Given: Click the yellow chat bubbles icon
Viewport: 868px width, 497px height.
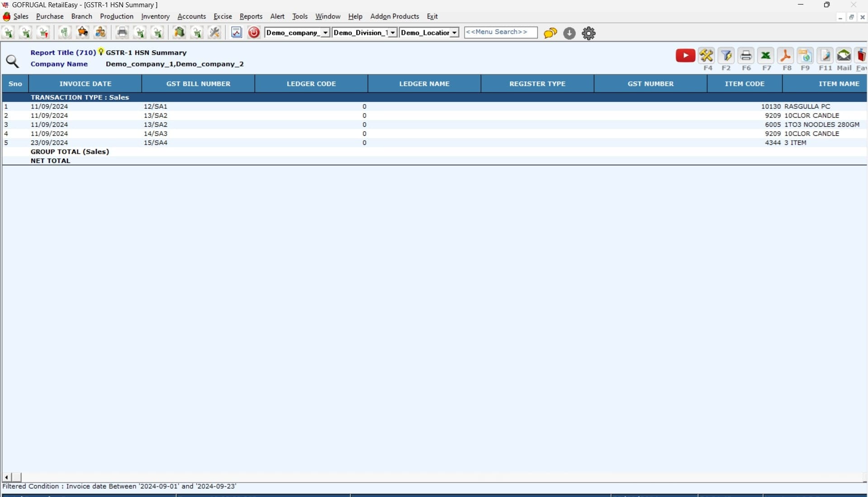Looking at the screenshot, I should (550, 33).
